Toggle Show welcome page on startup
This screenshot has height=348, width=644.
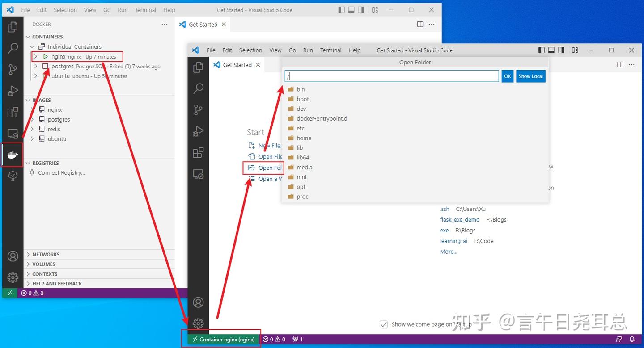coord(384,324)
